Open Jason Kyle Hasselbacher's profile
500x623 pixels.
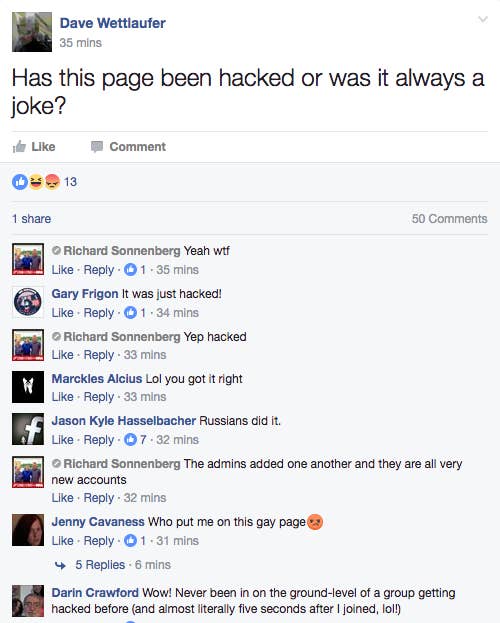(124, 420)
